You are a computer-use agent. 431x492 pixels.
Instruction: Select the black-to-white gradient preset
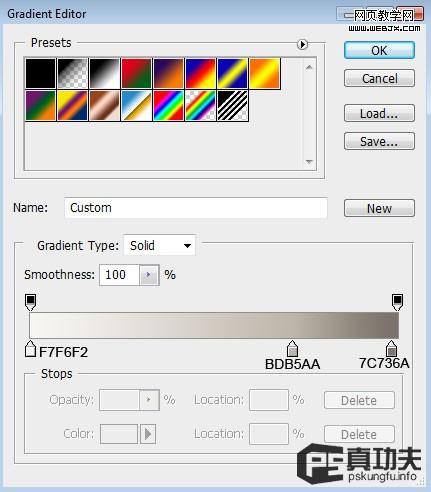(x=104, y=74)
